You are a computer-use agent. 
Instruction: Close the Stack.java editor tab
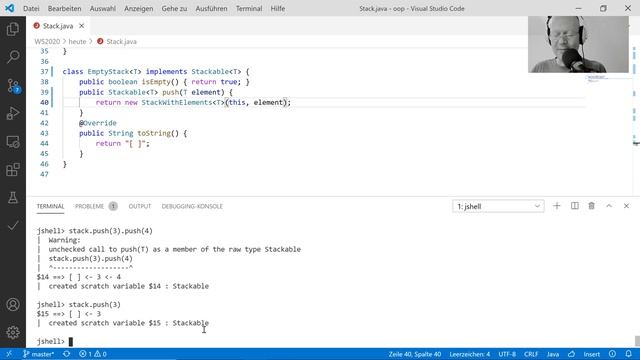82,26
